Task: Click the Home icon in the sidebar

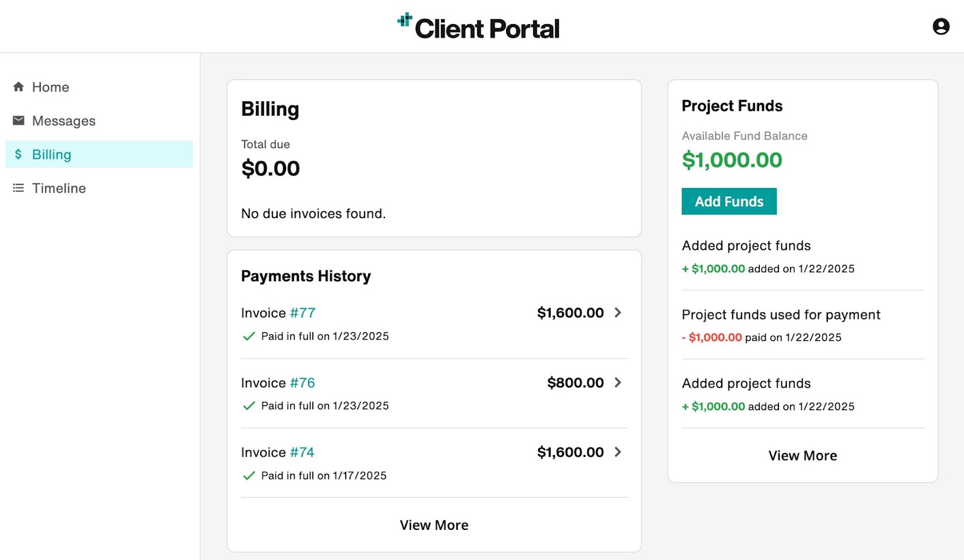Action: pos(18,87)
